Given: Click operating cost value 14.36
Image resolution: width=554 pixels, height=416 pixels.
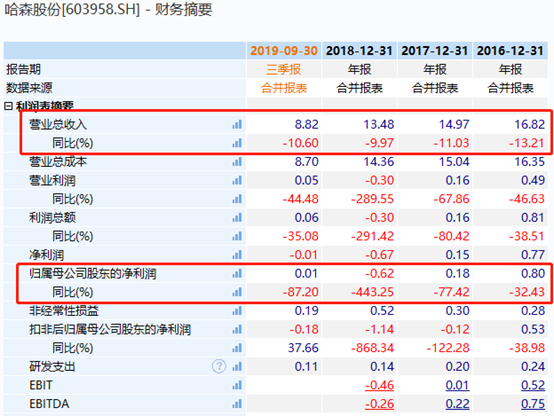Looking at the screenshot, I should tap(379, 162).
